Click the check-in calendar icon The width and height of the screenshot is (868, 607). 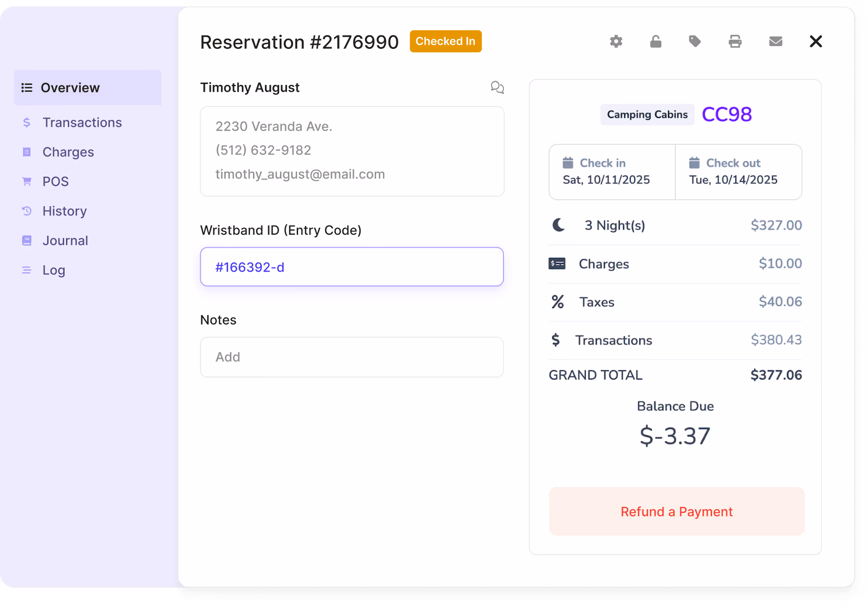(568, 162)
